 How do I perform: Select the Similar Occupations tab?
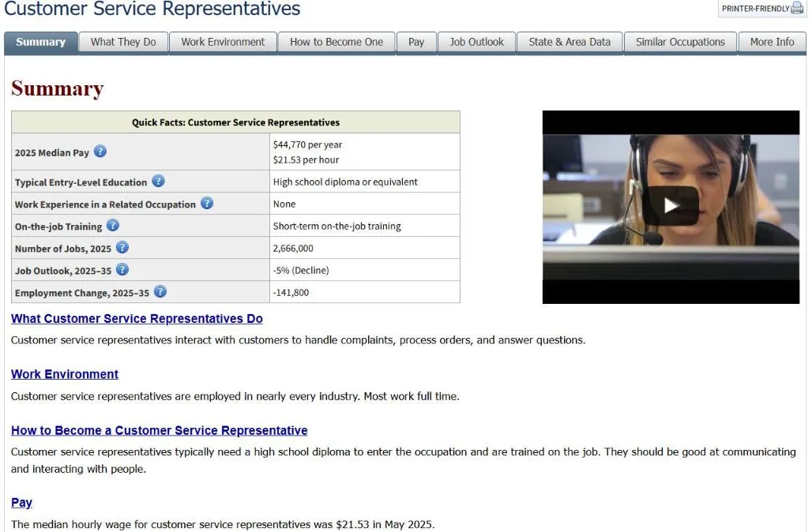pyautogui.click(x=680, y=43)
